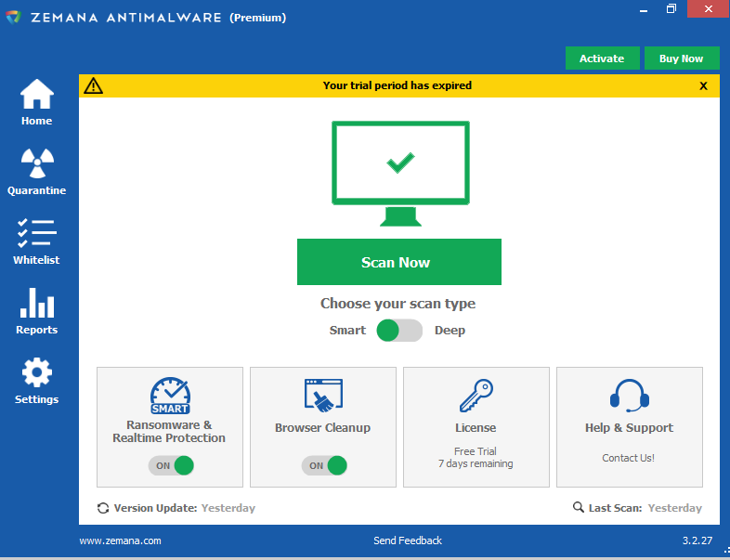
Task: Open the Whitelist checklist icon
Action: [37, 233]
